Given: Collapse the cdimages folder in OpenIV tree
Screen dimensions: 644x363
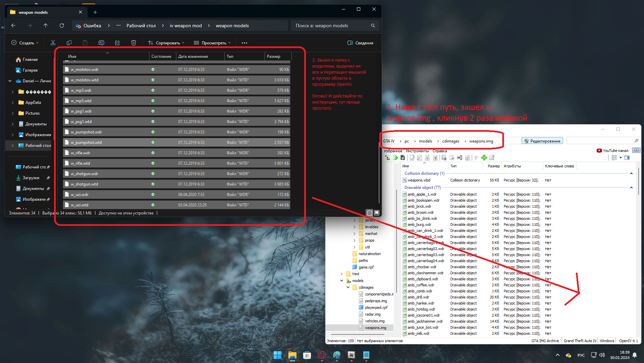Looking at the screenshot, I should tap(348, 287).
